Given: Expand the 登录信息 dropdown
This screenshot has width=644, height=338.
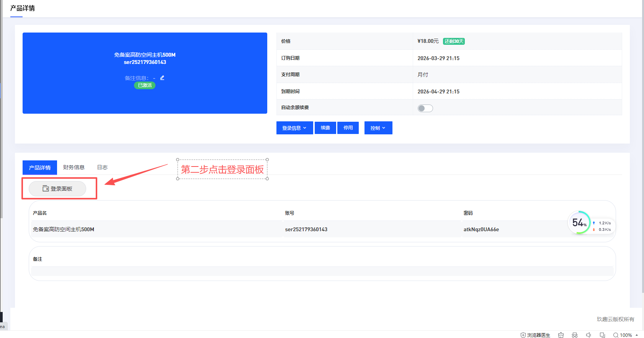Looking at the screenshot, I should click(294, 128).
